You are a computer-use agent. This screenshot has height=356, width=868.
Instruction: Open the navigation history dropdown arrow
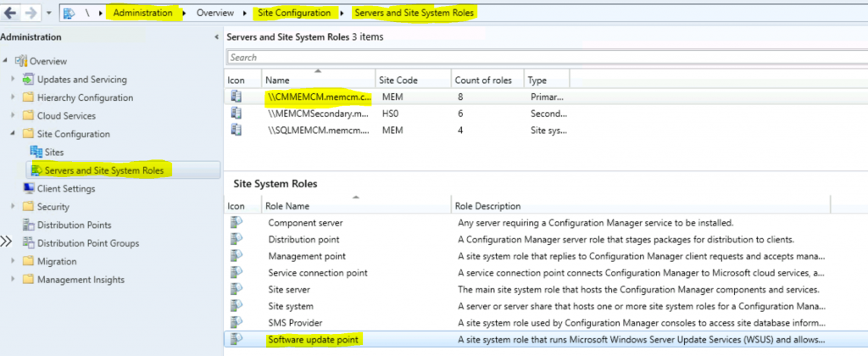pyautogui.click(x=48, y=14)
